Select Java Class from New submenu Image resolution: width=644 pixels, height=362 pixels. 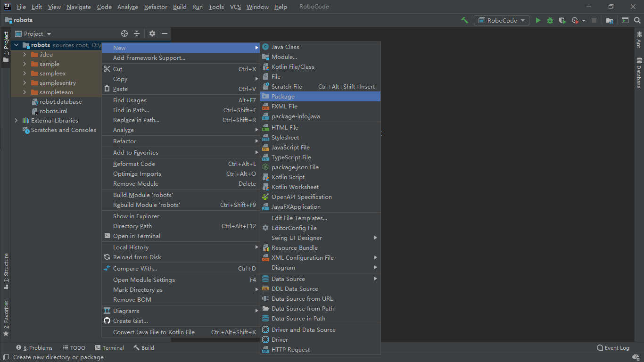pyautogui.click(x=320, y=47)
